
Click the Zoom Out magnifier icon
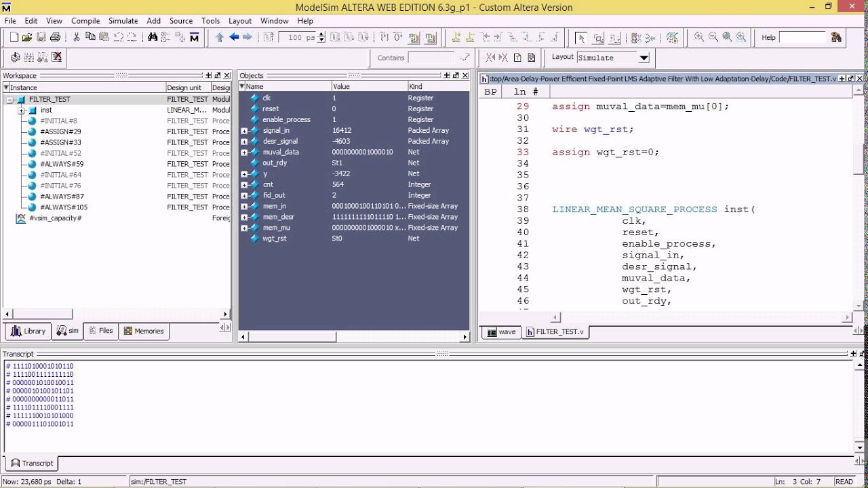pyautogui.click(x=713, y=37)
